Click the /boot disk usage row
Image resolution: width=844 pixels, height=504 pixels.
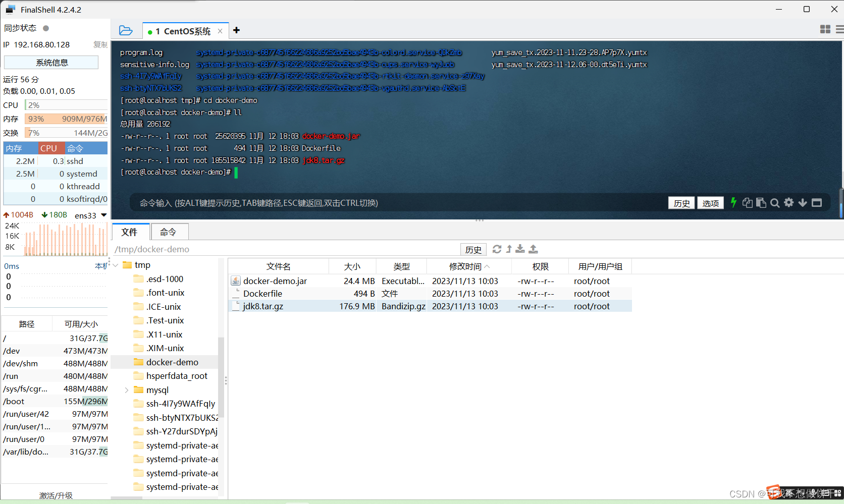click(x=55, y=401)
